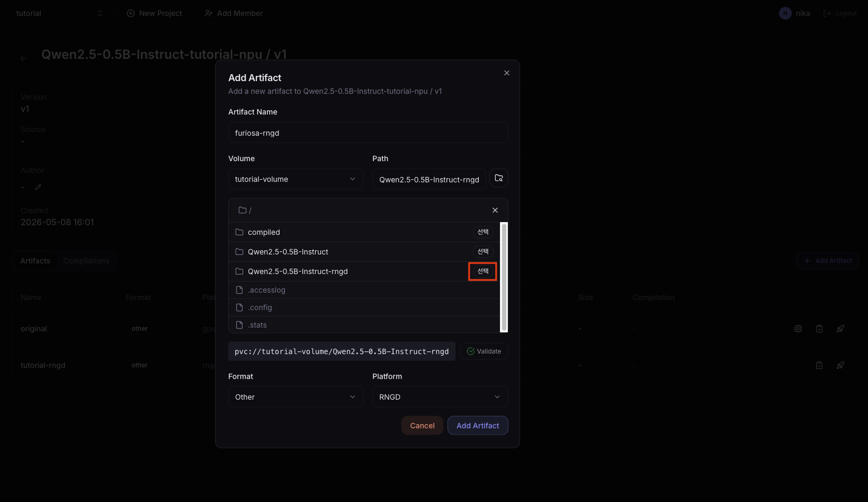The height and width of the screenshot is (502, 868).
Task: Switch to the Artifacts tab
Action: [35, 261]
